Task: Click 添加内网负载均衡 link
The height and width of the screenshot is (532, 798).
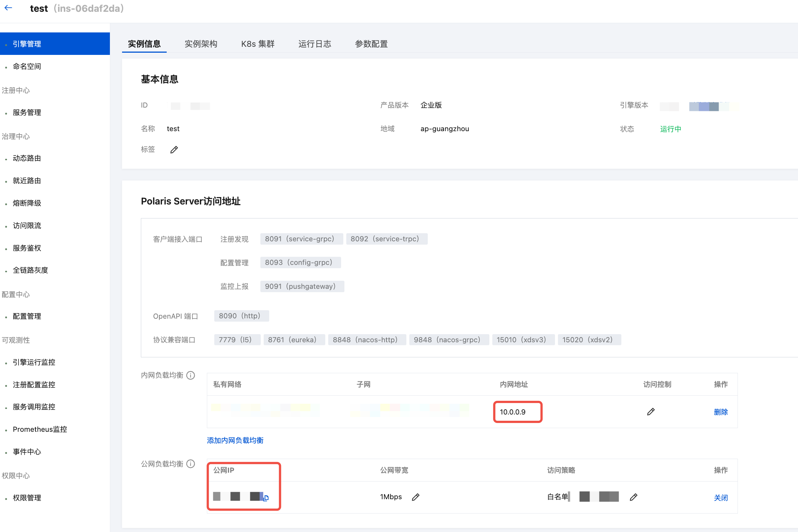Action: click(235, 440)
